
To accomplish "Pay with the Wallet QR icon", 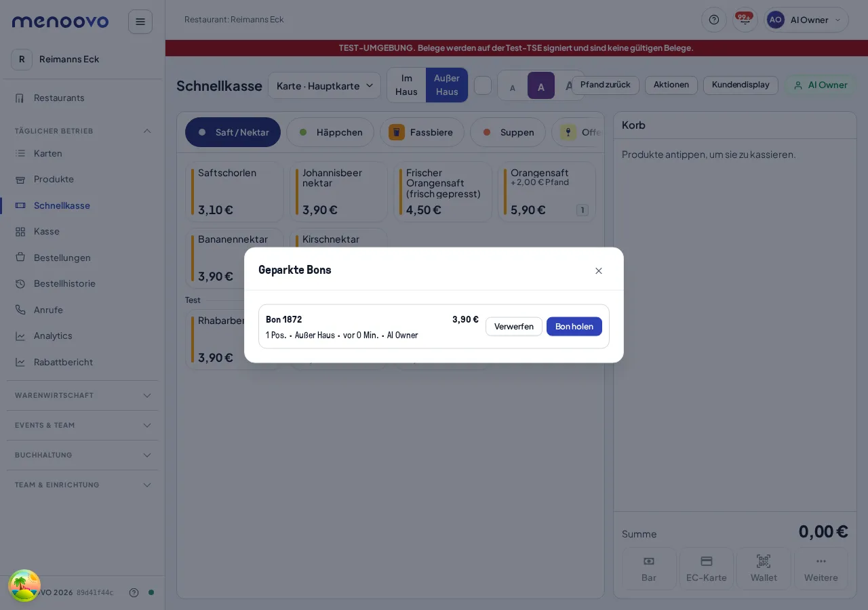I will (764, 569).
